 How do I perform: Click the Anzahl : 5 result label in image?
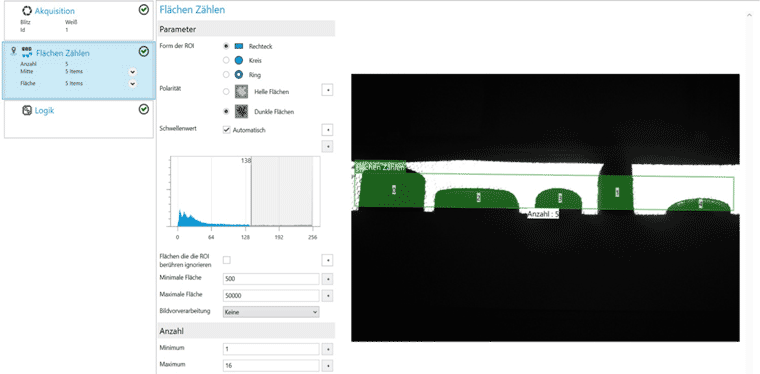click(x=543, y=214)
